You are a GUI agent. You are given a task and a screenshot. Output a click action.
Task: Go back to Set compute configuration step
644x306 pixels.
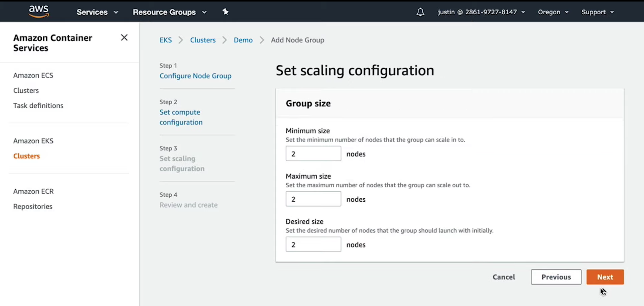181,117
